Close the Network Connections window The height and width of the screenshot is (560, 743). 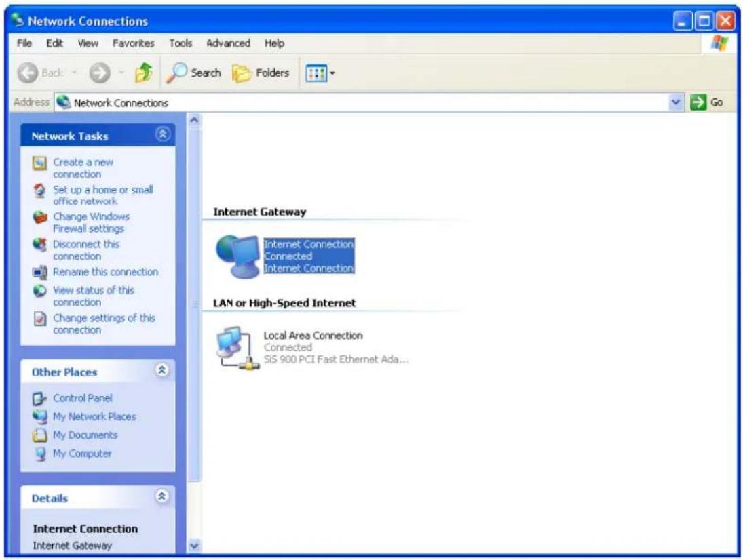725,21
